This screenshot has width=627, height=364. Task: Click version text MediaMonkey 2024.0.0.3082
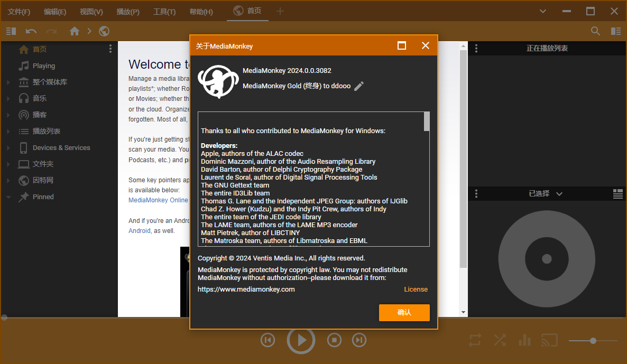click(287, 71)
